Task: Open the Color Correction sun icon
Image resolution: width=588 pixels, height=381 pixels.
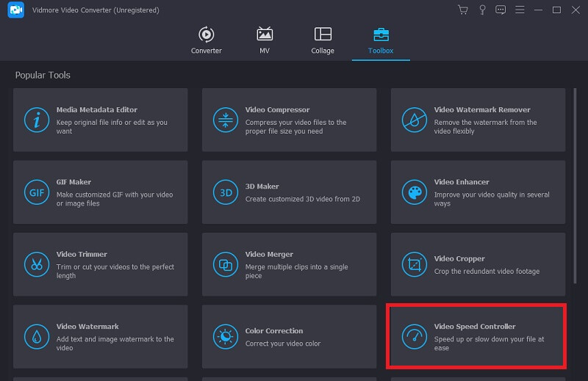Action: [x=224, y=336]
